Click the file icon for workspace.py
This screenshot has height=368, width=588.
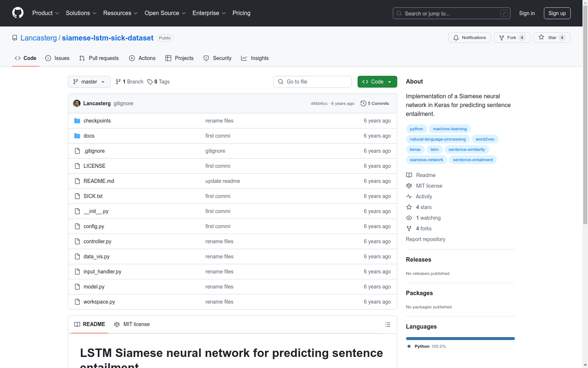(x=77, y=302)
